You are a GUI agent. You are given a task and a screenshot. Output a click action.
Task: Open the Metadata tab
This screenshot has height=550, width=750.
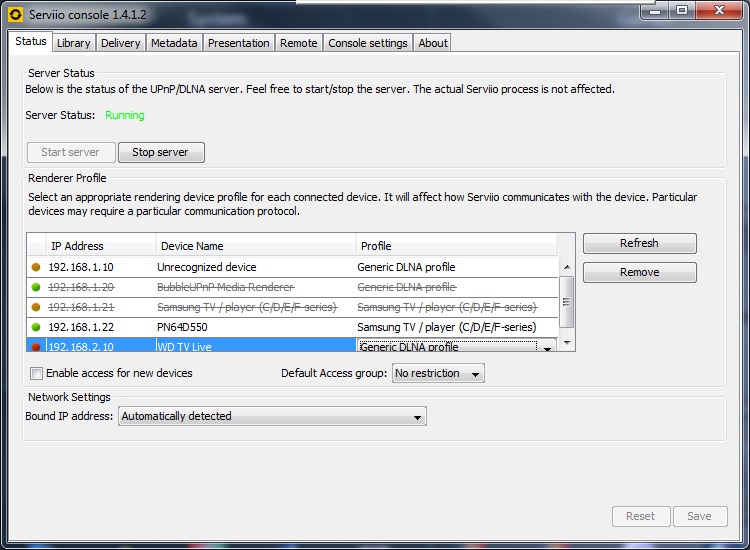tap(174, 43)
